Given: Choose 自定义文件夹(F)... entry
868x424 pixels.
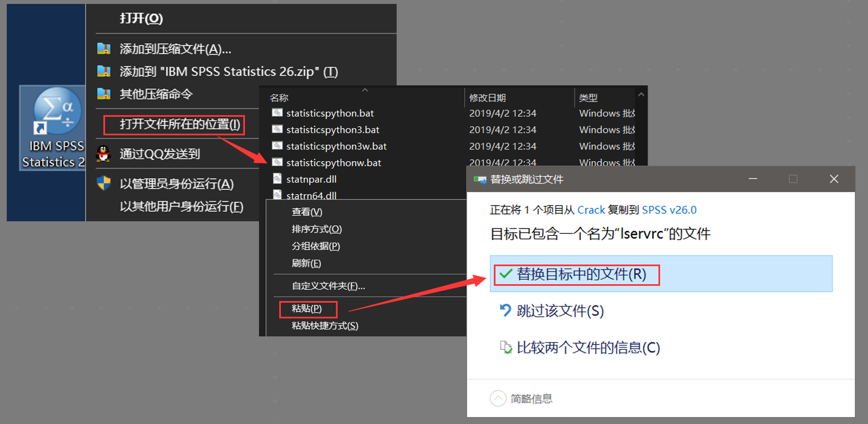Looking at the screenshot, I should tap(328, 286).
